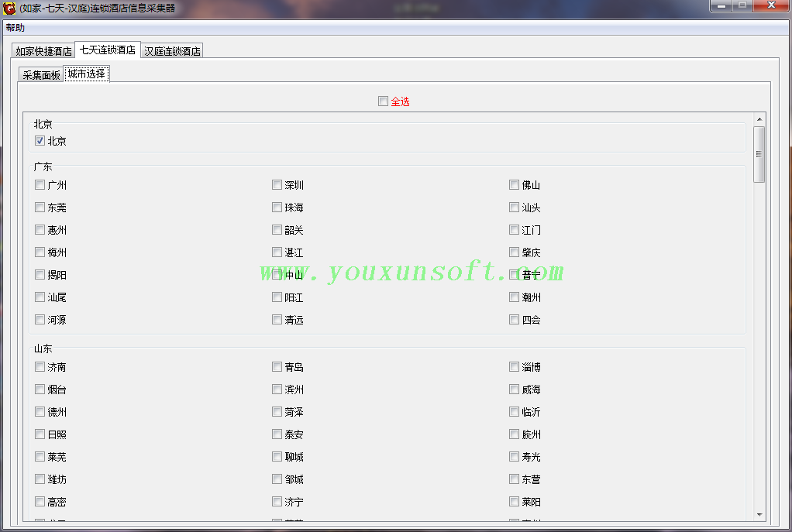792x532 pixels.
Task: Select the 七天连锁酒店 tab
Action: [x=108, y=50]
